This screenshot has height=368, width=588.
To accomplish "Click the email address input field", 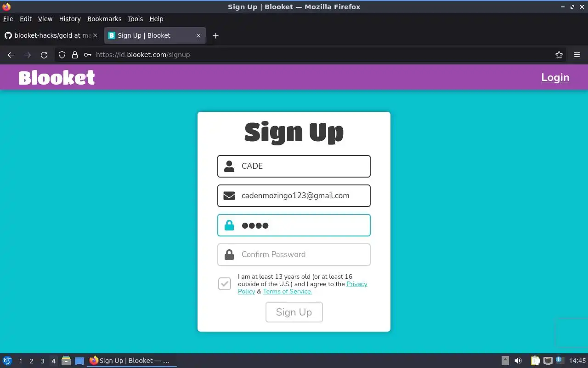I will pyautogui.click(x=294, y=195).
